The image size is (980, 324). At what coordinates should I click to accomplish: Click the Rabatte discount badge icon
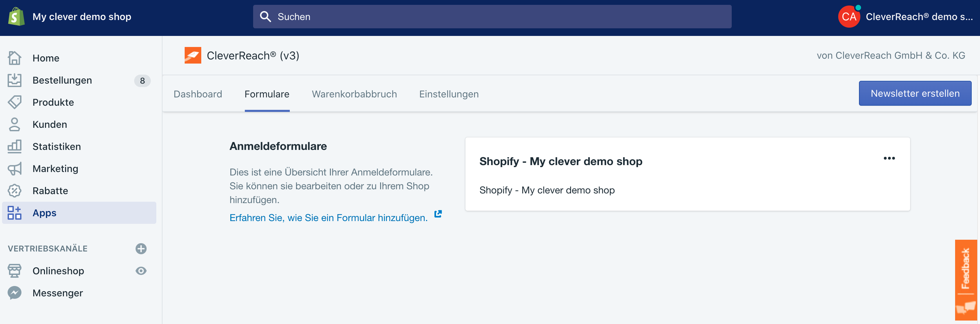(15, 191)
